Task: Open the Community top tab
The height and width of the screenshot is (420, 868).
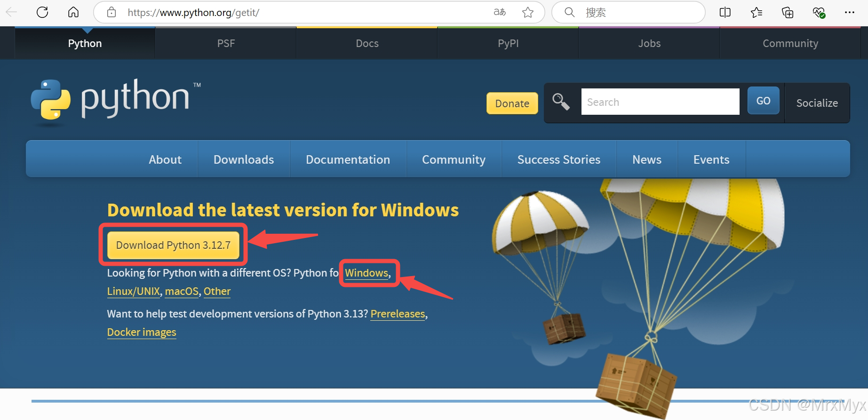Action: pyautogui.click(x=790, y=43)
